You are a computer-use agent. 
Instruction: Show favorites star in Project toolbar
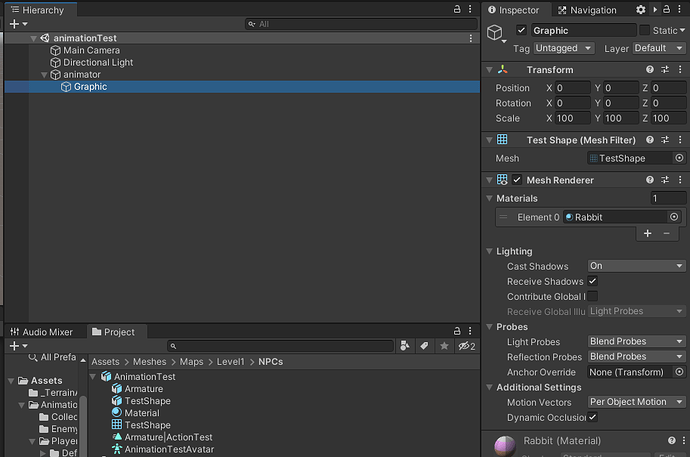coord(444,346)
